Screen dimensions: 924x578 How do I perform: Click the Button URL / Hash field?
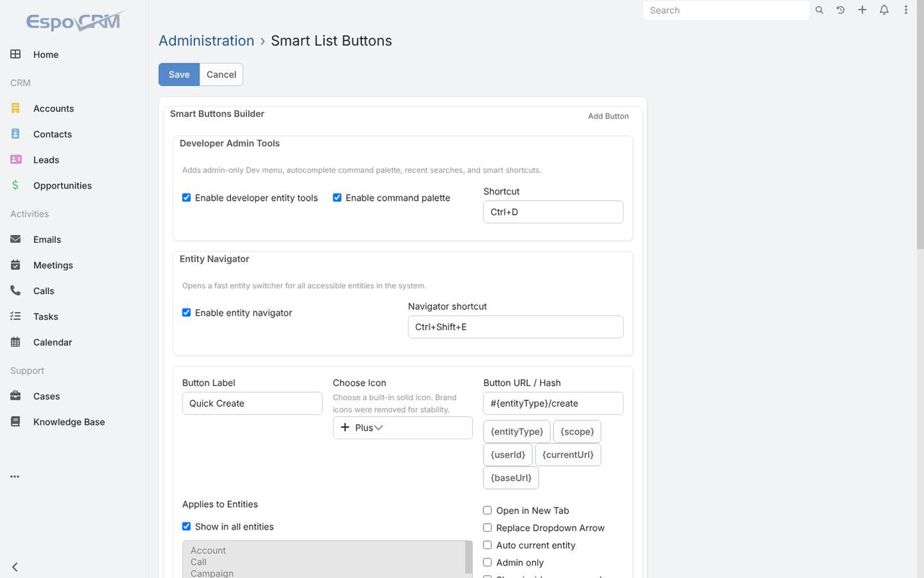[553, 403]
